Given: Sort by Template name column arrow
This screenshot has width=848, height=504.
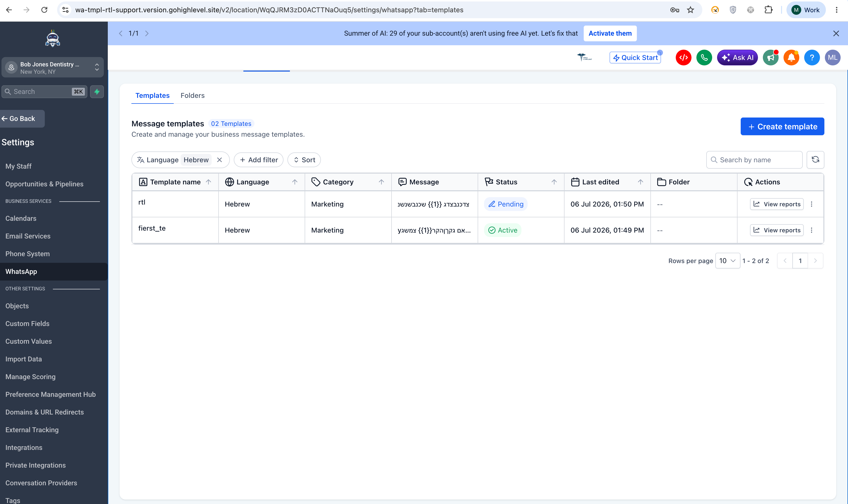Looking at the screenshot, I should (209, 182).
